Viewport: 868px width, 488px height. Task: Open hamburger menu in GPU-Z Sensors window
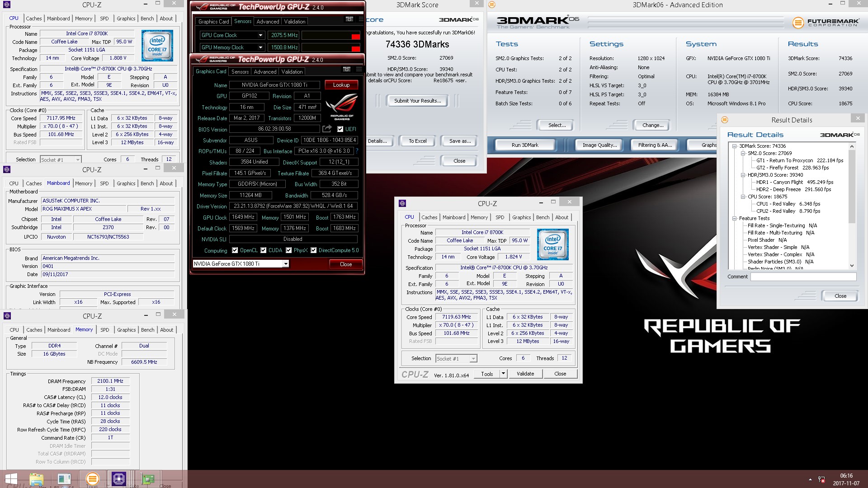pos(361,19)
